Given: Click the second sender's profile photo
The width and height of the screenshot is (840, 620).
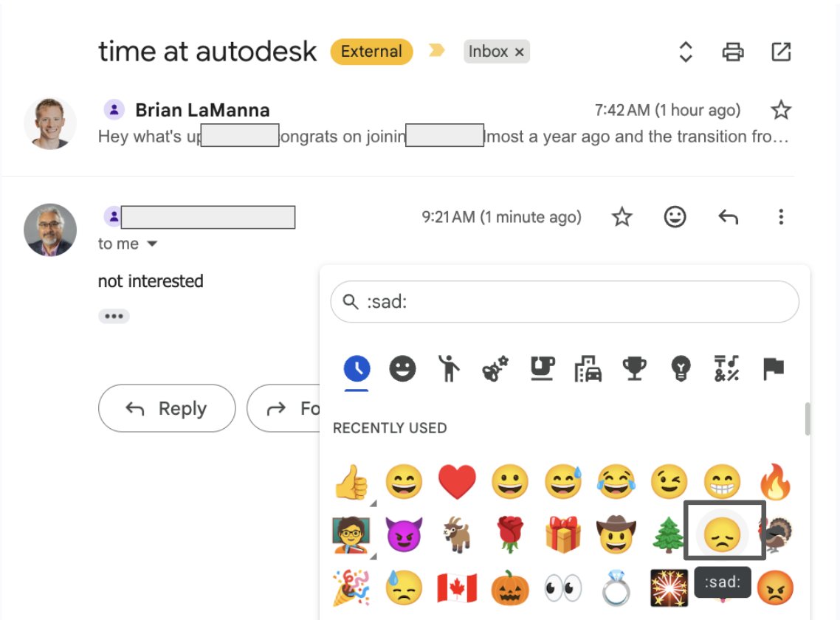Looking at the screenshot, I should [x=50, y=230].
